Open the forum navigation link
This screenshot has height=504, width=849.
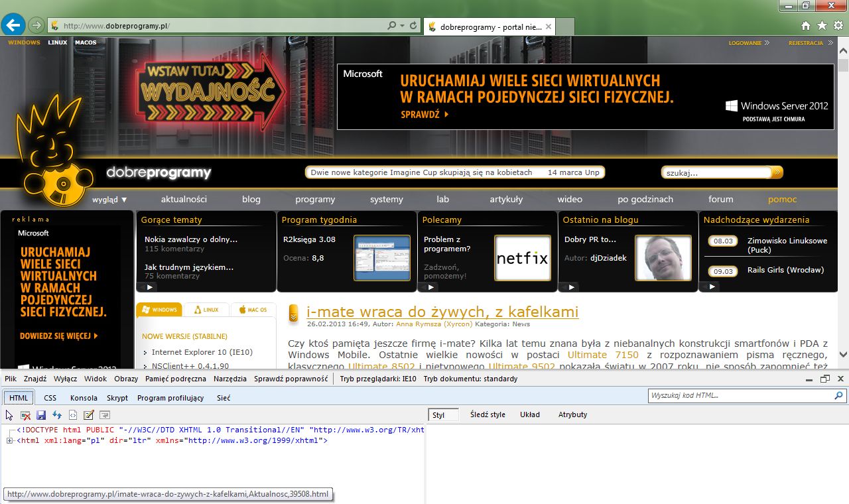tap(720, 199)
